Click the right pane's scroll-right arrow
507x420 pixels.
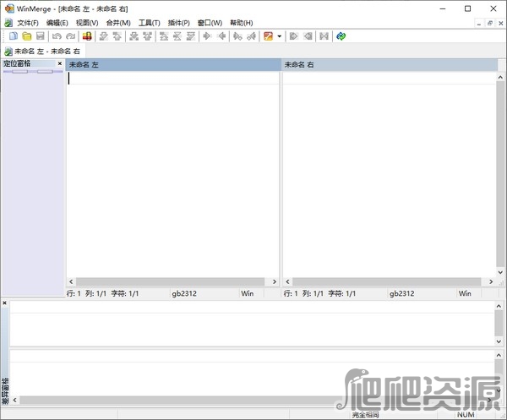(x=491, y=281)
